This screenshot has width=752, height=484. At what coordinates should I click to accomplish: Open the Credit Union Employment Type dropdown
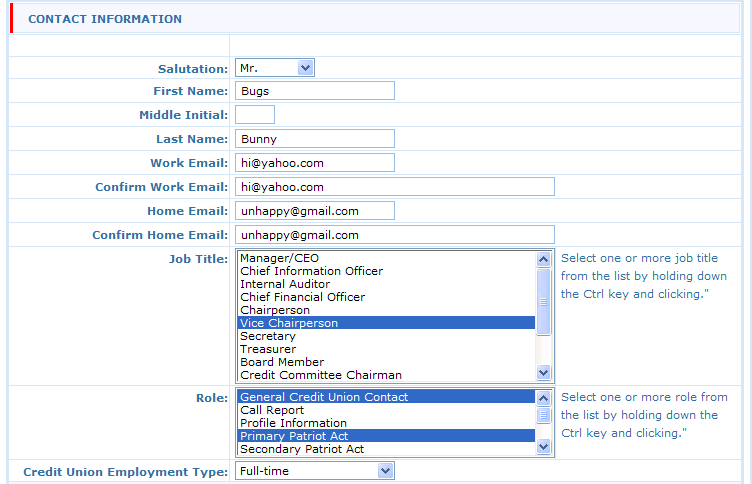315,471
